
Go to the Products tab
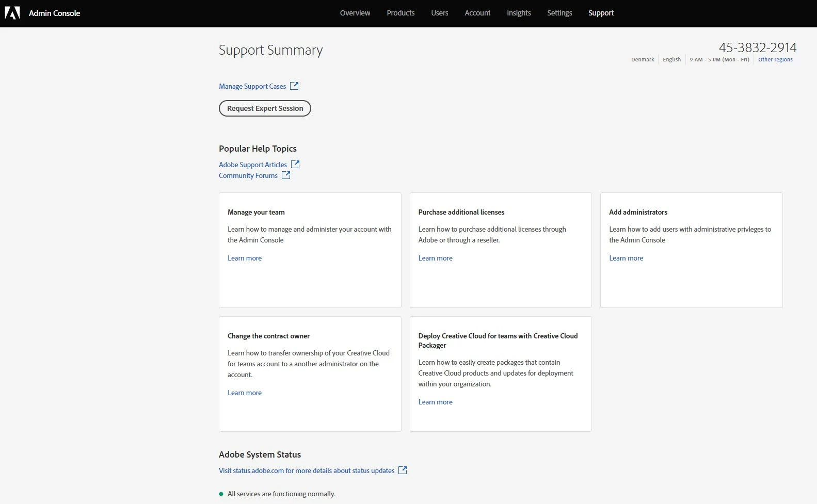coord(401,13)
